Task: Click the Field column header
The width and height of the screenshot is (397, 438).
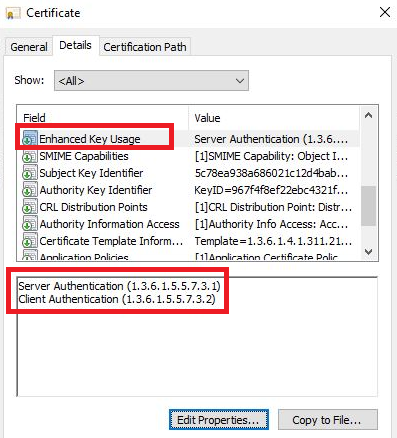Action: (x=103, y=118)
